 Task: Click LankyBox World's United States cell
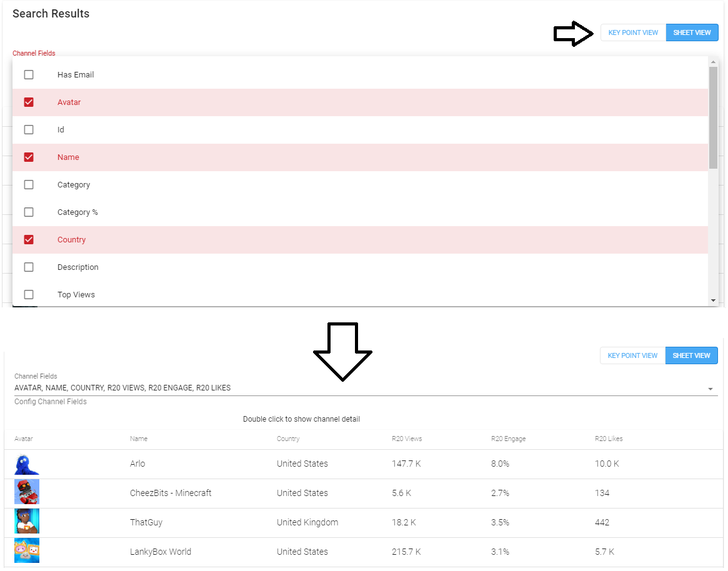(302, 552)
